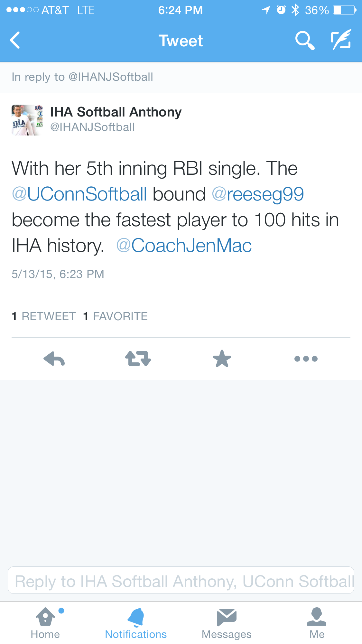View the IHA Softball Anthony profile picture
This screenshot has height=644, width=362.
(x=27, y=120)
